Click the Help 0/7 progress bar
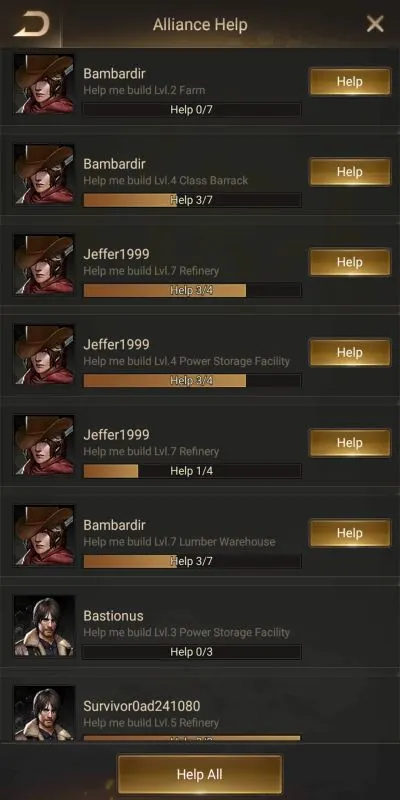400x800 pixels. (x=192, y=110)
